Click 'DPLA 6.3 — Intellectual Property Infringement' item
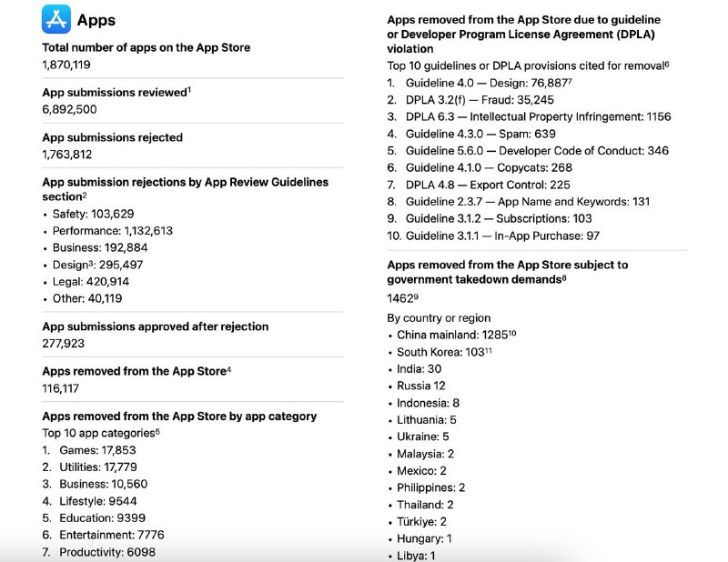This screenshot has height=562, width=728. click(x=530, y=116)
